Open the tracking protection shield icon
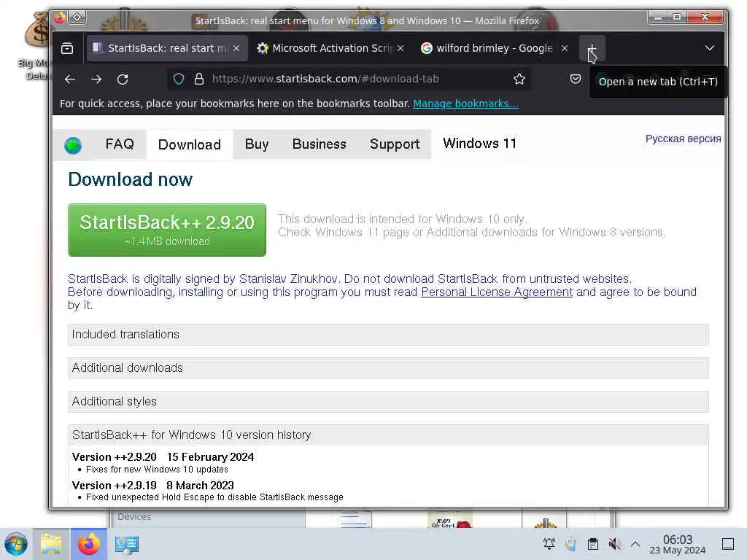747x560 pixels. (x=179, y=79)
